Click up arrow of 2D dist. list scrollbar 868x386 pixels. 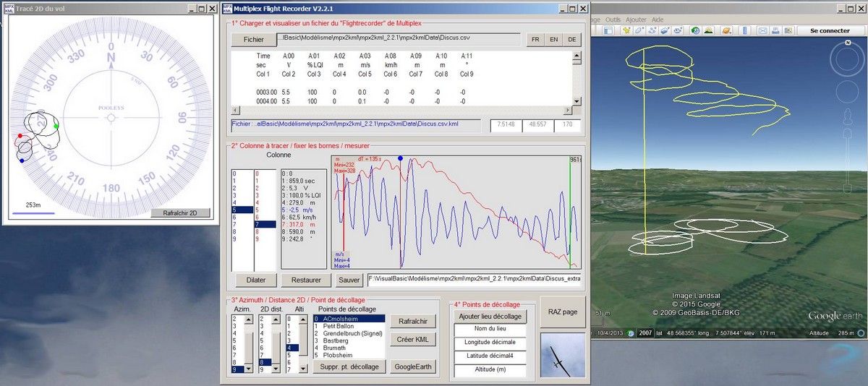point(275,319)
